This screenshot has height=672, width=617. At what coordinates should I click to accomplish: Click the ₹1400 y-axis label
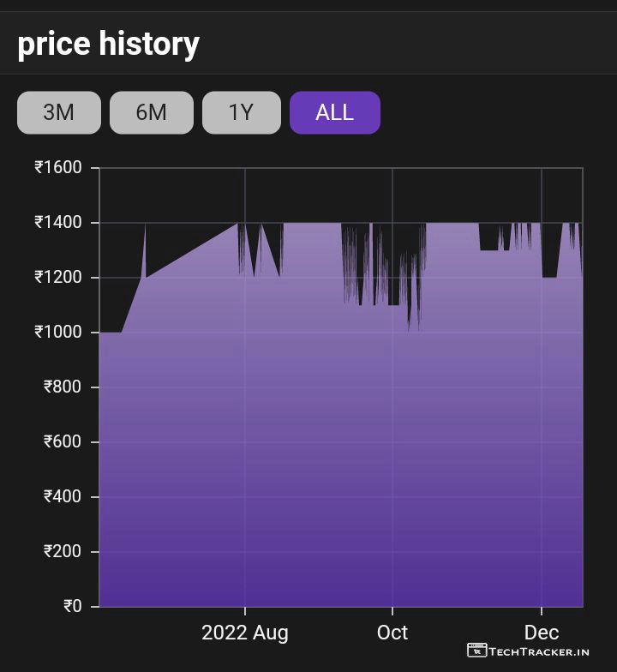pyautogui.click(x=58, y=223)
